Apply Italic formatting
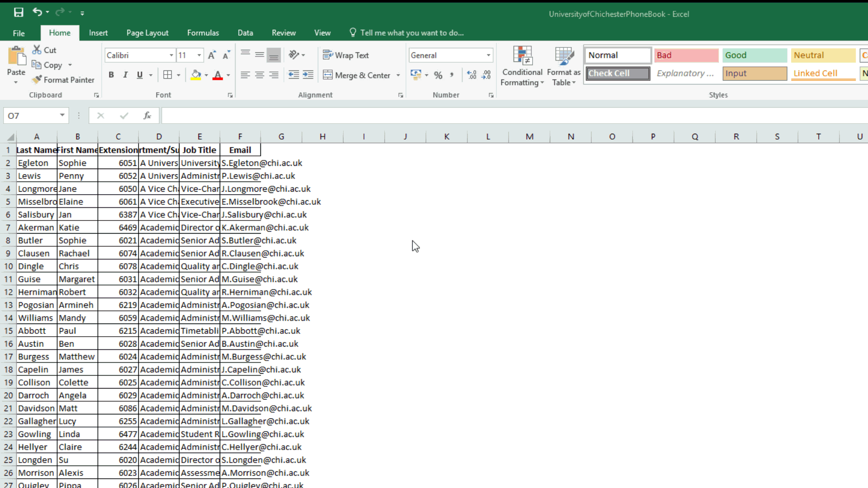868x488 pixels. pos(125,75)
